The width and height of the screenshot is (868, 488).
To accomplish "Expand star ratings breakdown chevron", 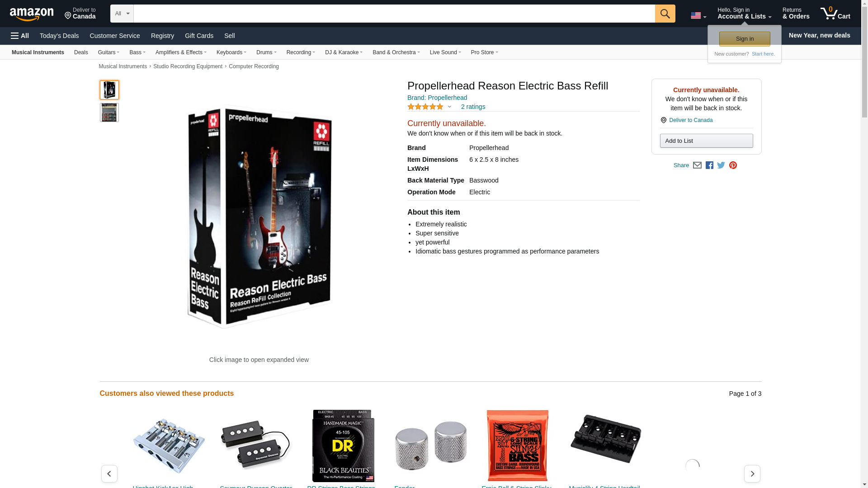I will [449, 107].
